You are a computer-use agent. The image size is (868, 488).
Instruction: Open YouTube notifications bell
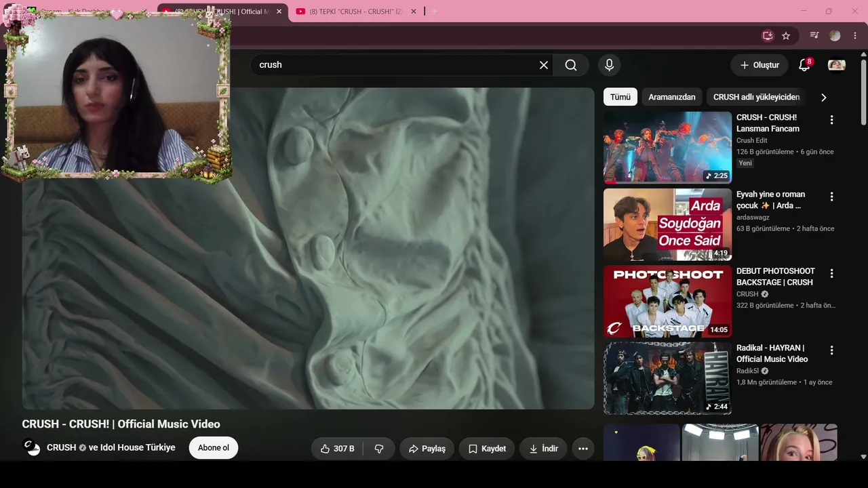point(804,65)
